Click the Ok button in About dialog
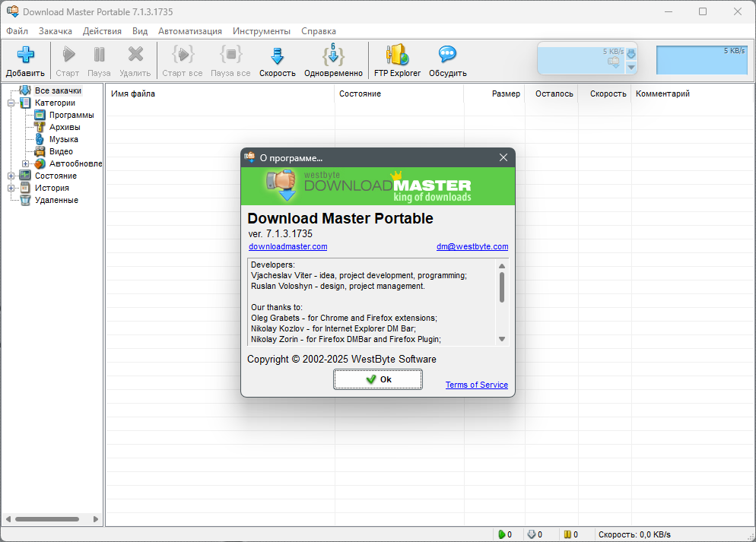This screenshot has height=542, width=756. (x=378, y=379)
